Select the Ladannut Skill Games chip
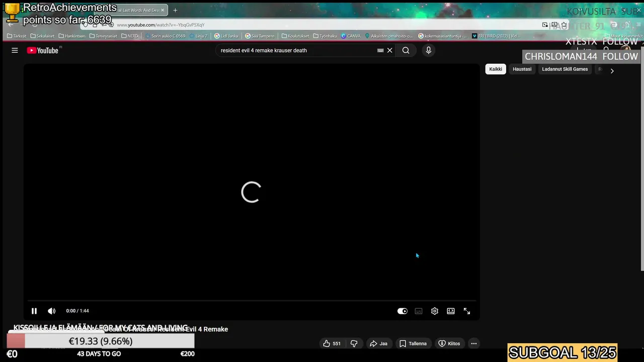Image resolution: width=644 pixels, height=362 pixels. coord(565,69)
